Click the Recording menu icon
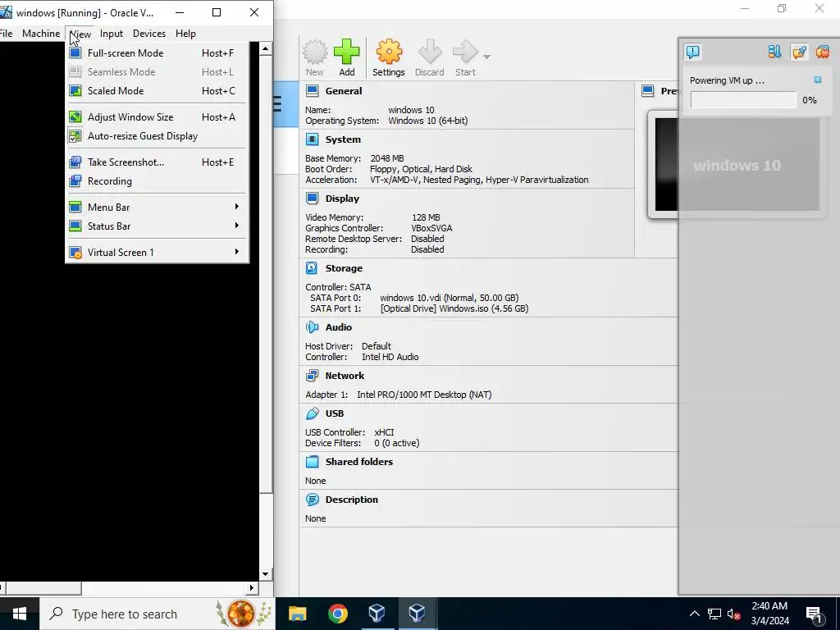Viewport: 840px width, 630px height. [75, 181]
